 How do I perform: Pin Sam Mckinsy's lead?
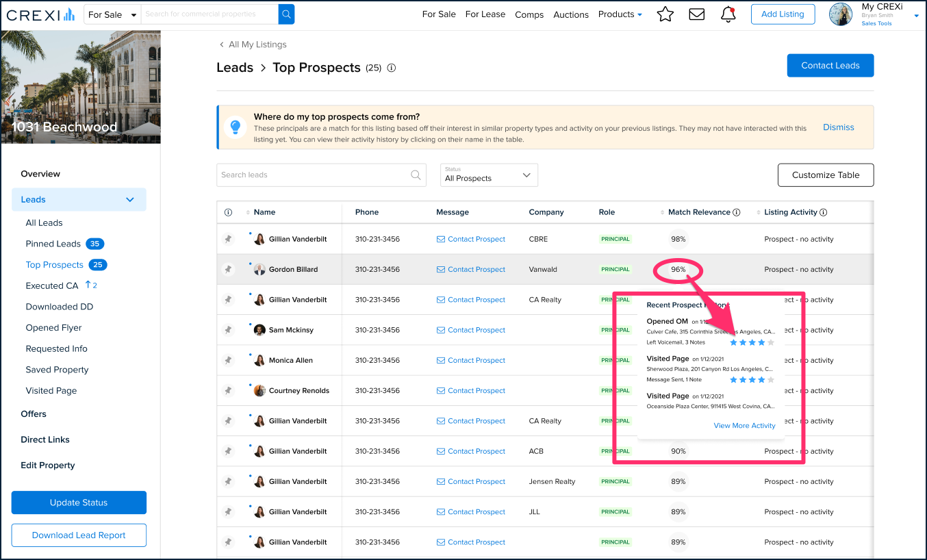[x=228, y=329]
